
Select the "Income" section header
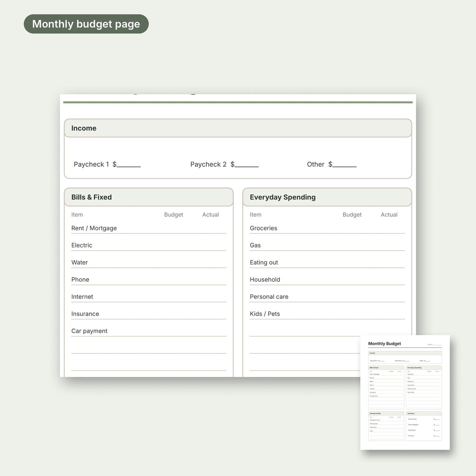click(238, 128)
